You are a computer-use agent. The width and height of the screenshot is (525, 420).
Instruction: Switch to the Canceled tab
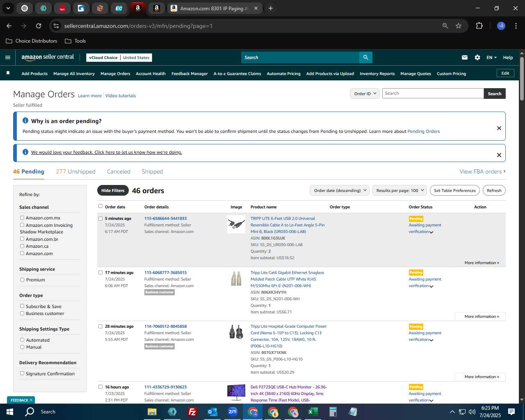point(119,171)
